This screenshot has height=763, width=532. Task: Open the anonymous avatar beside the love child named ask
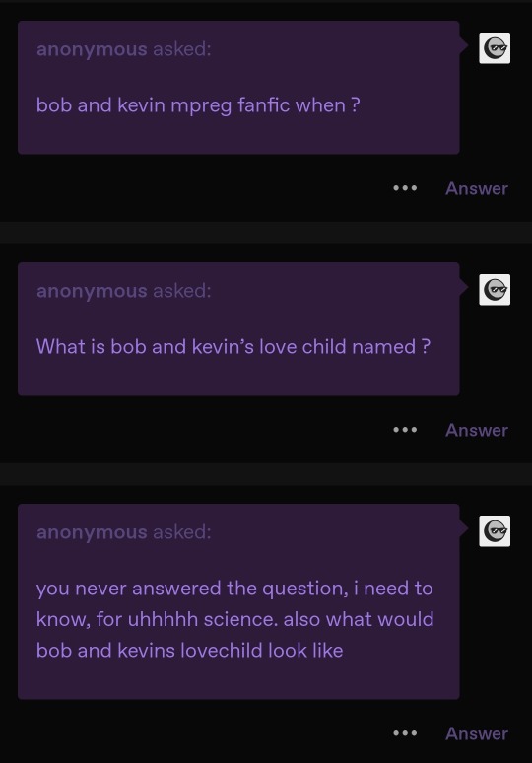tap(495, 290)
